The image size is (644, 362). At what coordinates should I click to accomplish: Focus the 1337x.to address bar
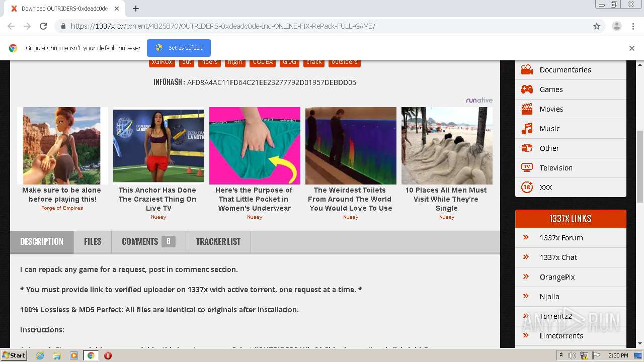pos(322,26)
